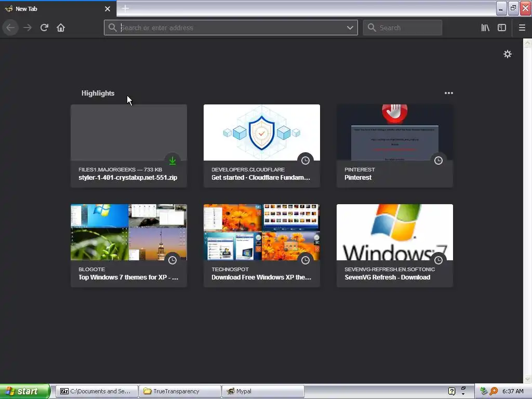The image size is (532, 399).
Task: Click FILES1.MAJORGEEKS — 733 KB label
Action: point(120,169)
